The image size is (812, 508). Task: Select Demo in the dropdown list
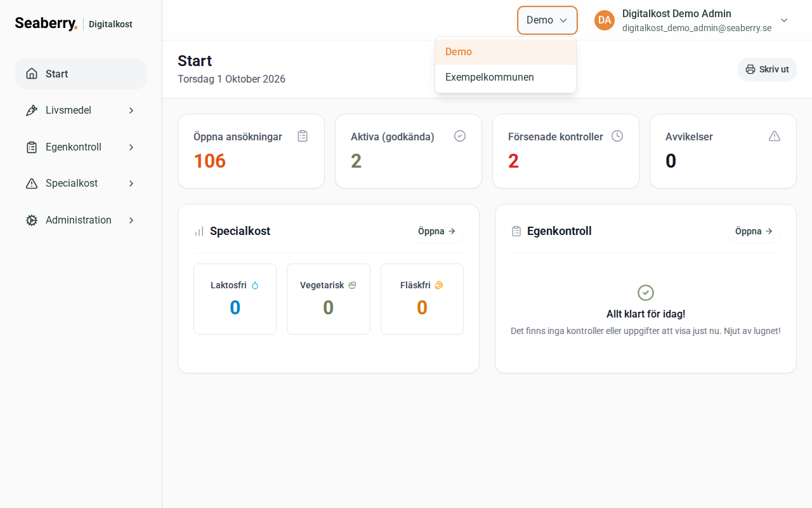click(506, 52)
